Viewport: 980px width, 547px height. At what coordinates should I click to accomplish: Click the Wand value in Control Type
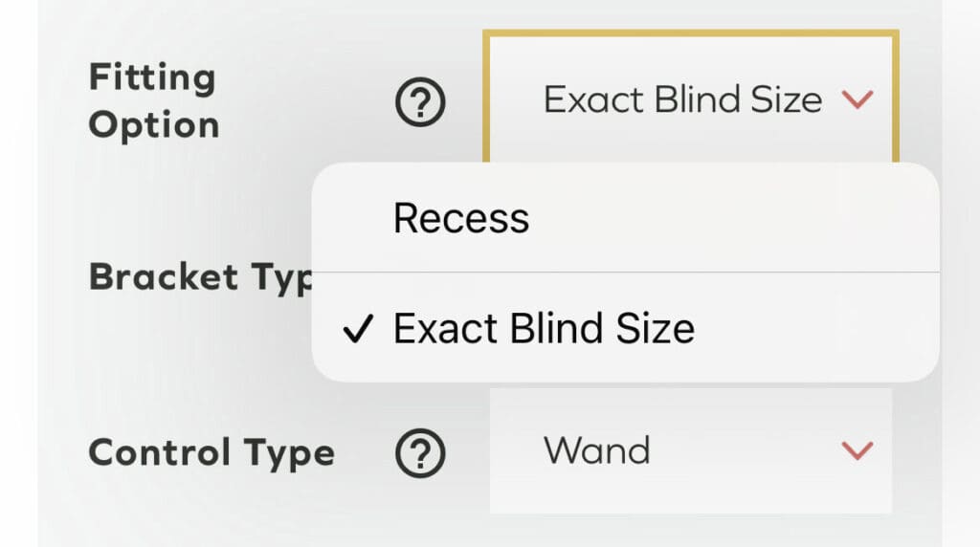(596, 450)
